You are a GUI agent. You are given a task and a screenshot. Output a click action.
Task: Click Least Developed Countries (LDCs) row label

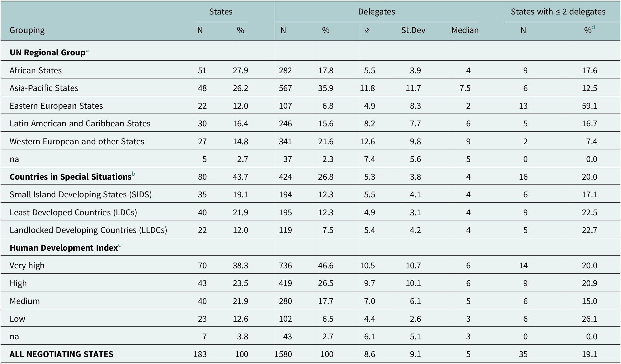click(73, 212)
